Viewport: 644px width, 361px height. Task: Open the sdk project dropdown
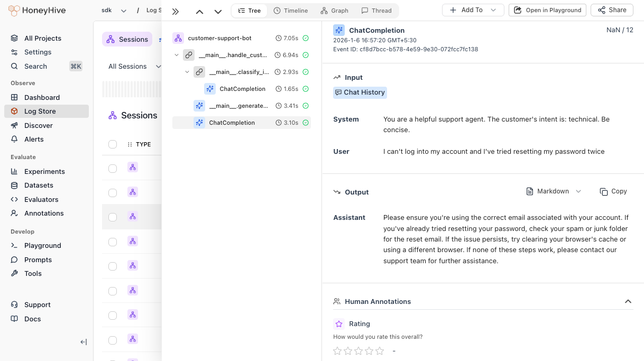point(114,10)
